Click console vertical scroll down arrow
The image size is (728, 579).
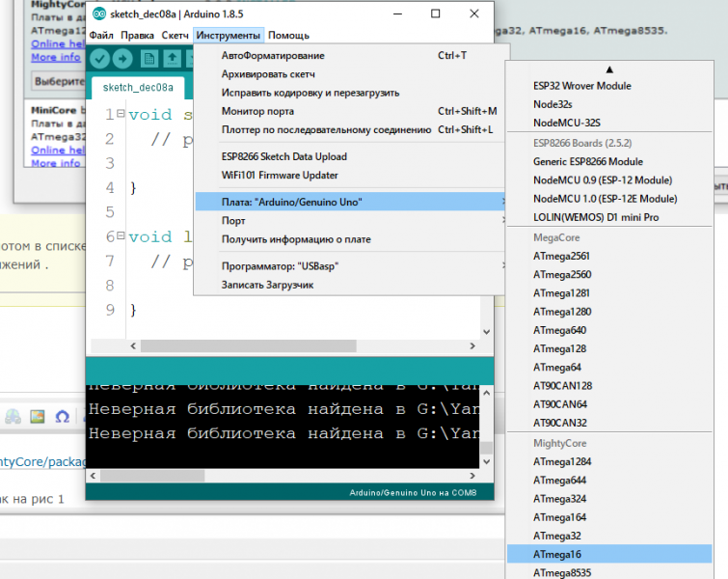pyautogui.click(x=487, y=461)
